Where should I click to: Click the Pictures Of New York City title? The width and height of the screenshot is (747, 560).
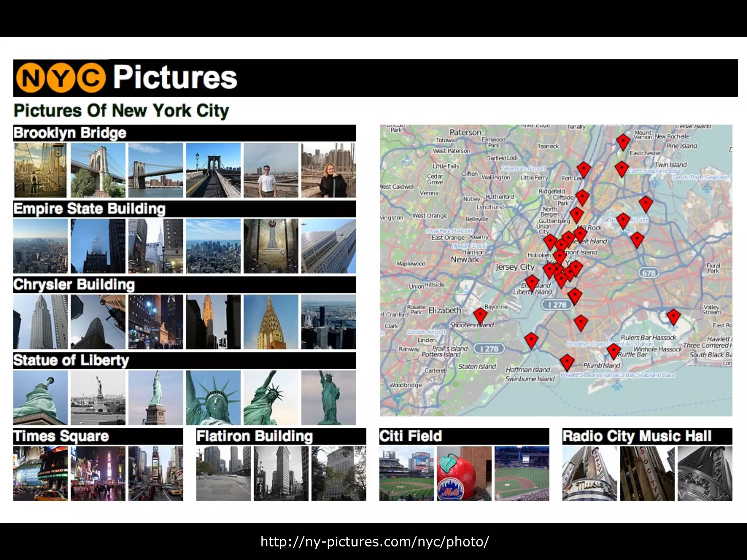pos(121,111)
